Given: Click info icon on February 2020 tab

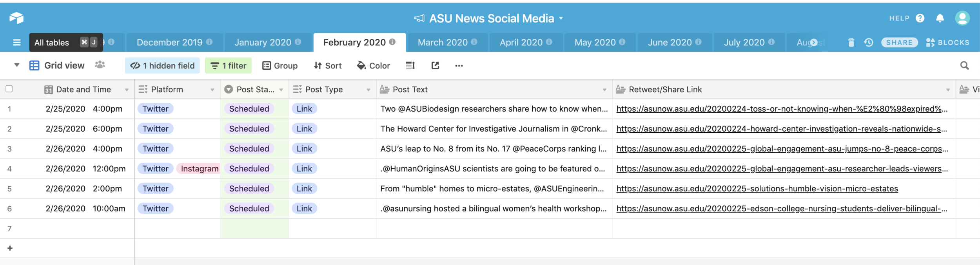Looking at the screenshot, I should [x=392, y=42].
